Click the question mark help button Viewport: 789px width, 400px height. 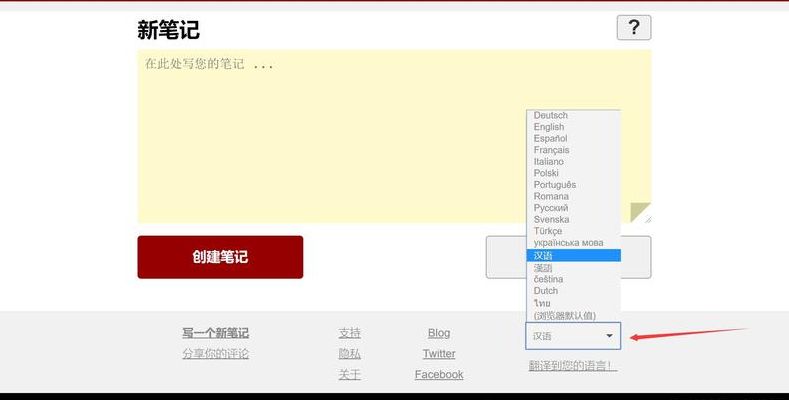coord(634,28)
